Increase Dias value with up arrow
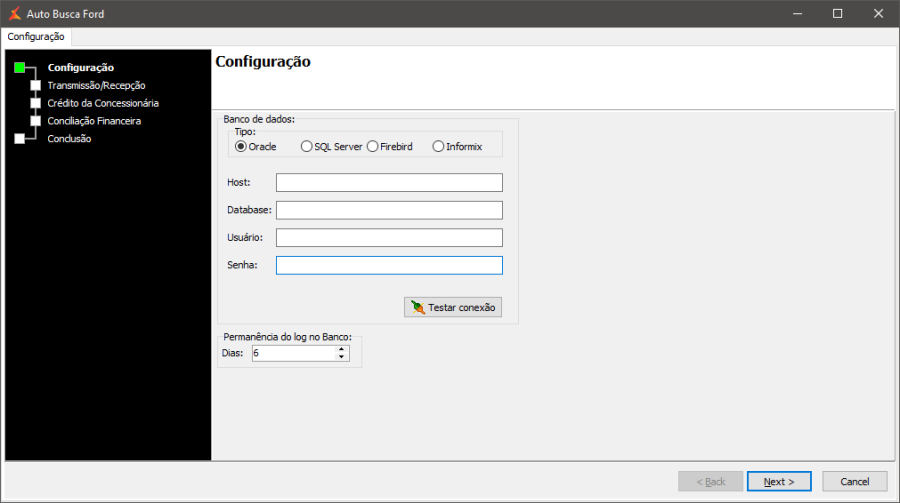The image size is (900, 503). [343, 350]
